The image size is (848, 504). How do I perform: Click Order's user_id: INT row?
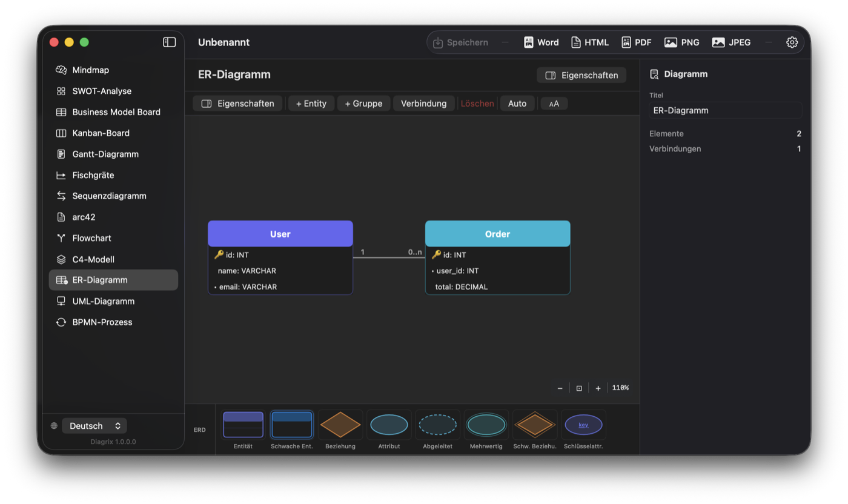tap(497, 271)
